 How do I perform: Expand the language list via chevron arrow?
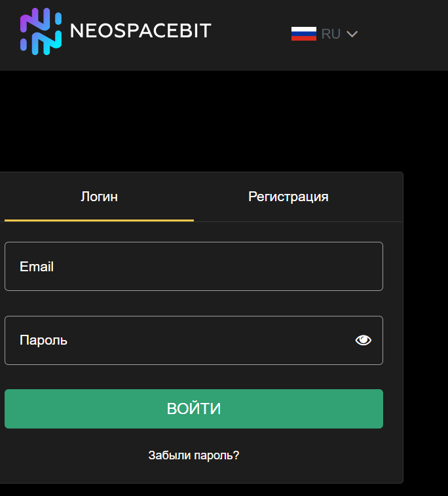point(352,34)
